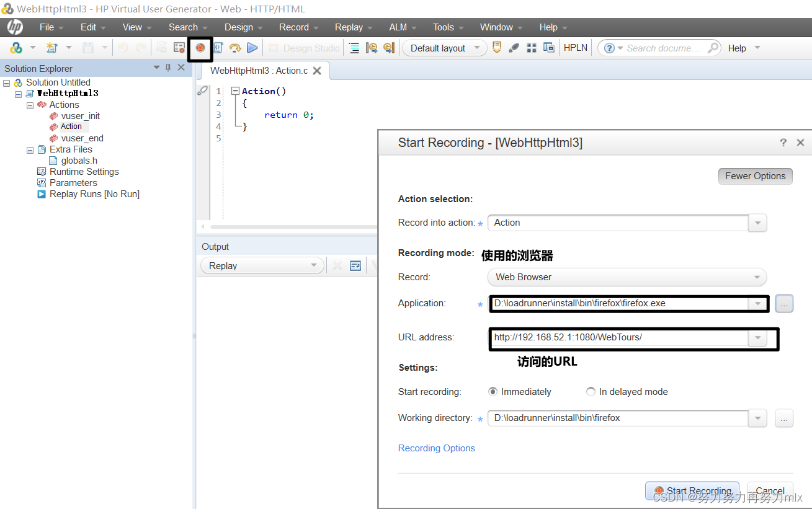Close the Solution Explorer panel
812x509 pixels.
181,68
